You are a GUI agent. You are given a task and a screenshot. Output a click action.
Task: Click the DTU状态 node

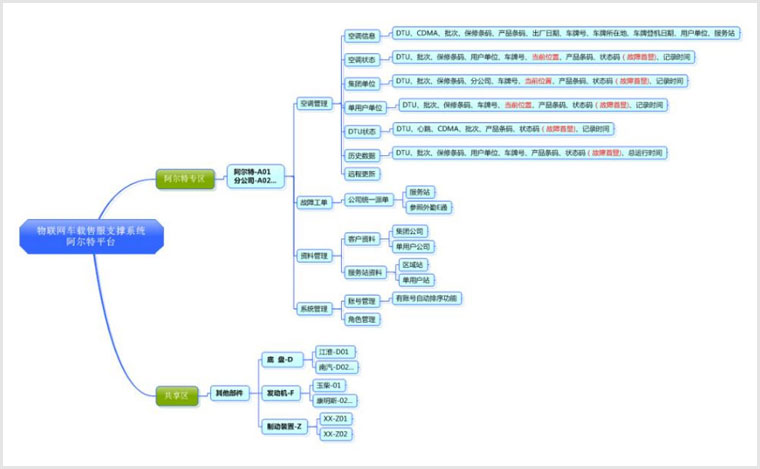click(x=362, y=131)
